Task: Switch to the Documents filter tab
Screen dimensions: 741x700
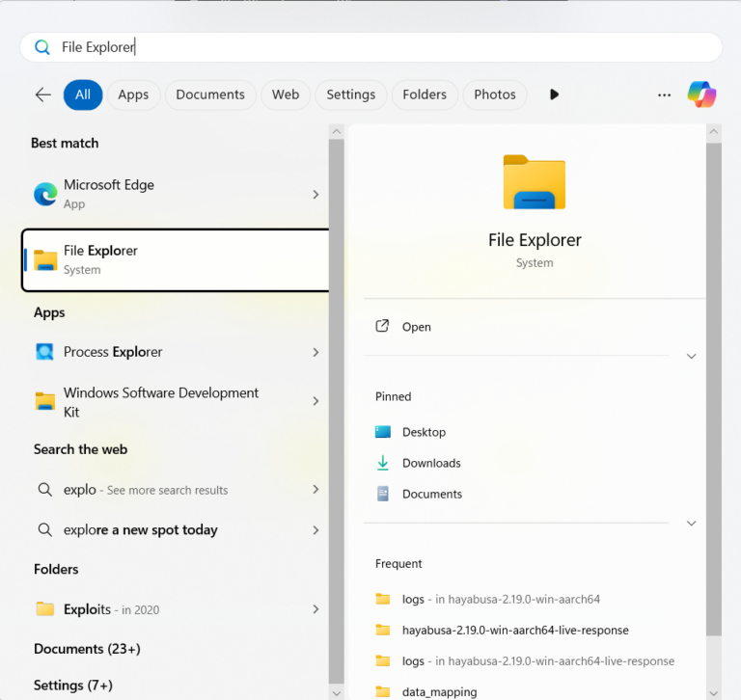Action: click(210, 94)
